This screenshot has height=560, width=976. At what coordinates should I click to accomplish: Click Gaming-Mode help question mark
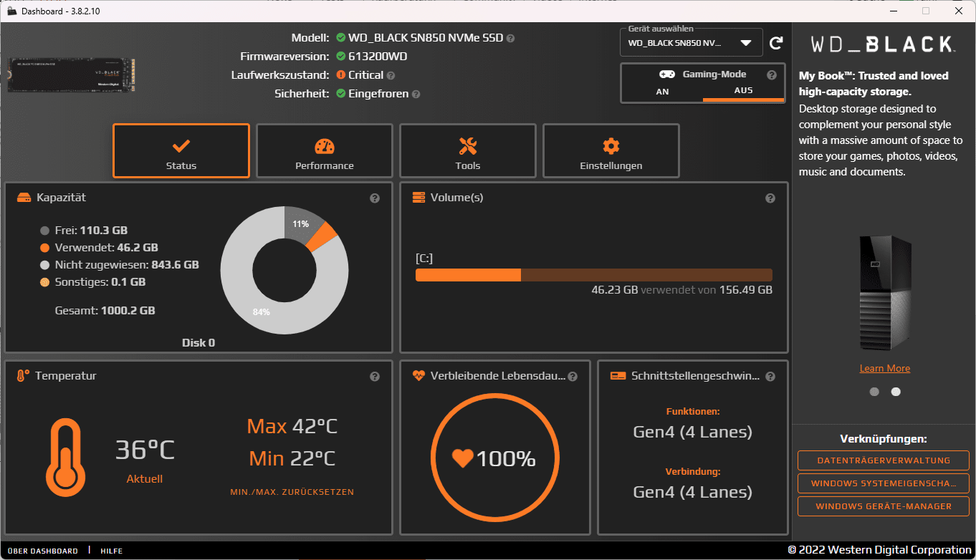pyautogui.click(x=772, y=74)
